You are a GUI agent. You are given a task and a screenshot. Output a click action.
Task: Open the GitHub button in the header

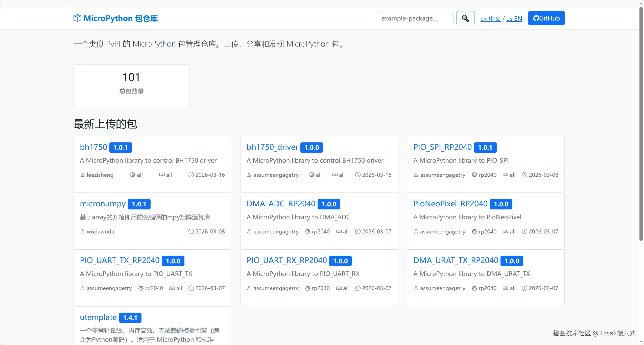click(546, 18)
